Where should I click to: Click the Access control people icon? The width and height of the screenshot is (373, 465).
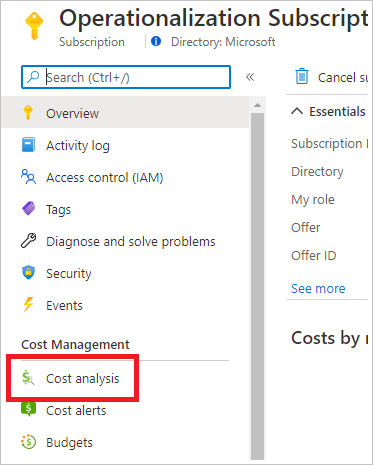pos(28,177)
